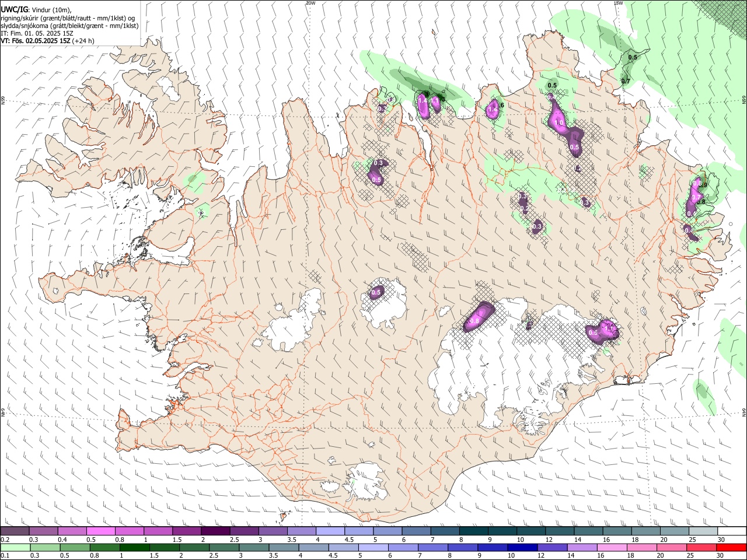Click the '0.7' precipitation value on the northeast coast
Screen dimensions: 747x560
626,81
